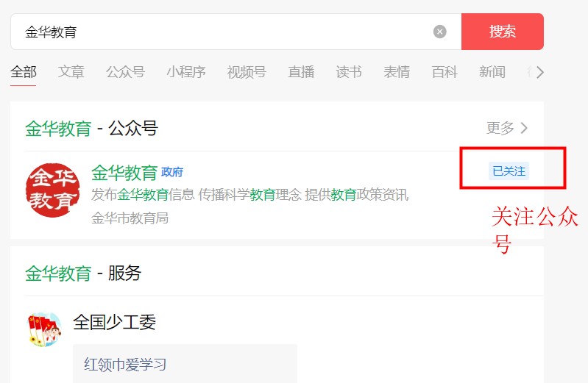Select the 新闻 tab

click(x=492, y=72)
